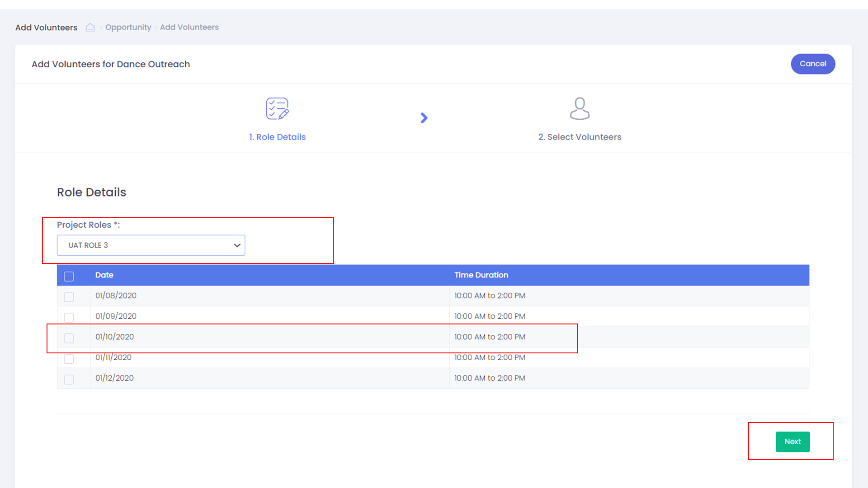Enable the 01/12/2020 row checkbox
868x488 pixels.
[69, 379]
